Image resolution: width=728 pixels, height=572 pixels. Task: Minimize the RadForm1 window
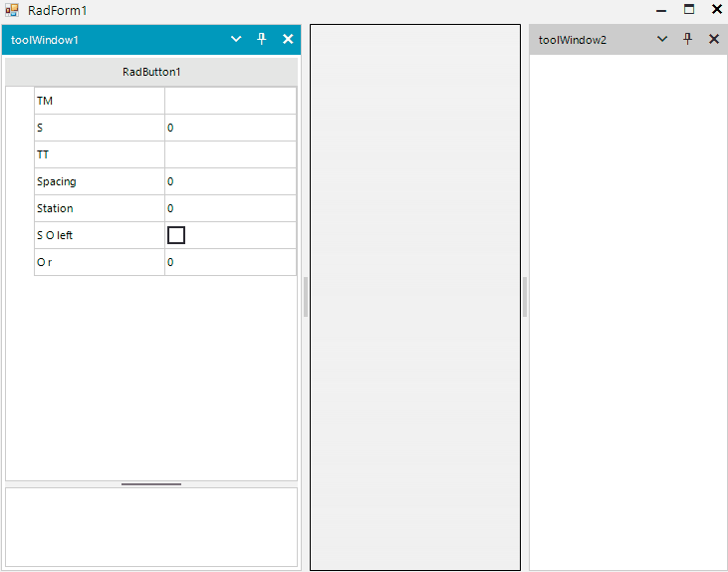[x=661, y=10]
